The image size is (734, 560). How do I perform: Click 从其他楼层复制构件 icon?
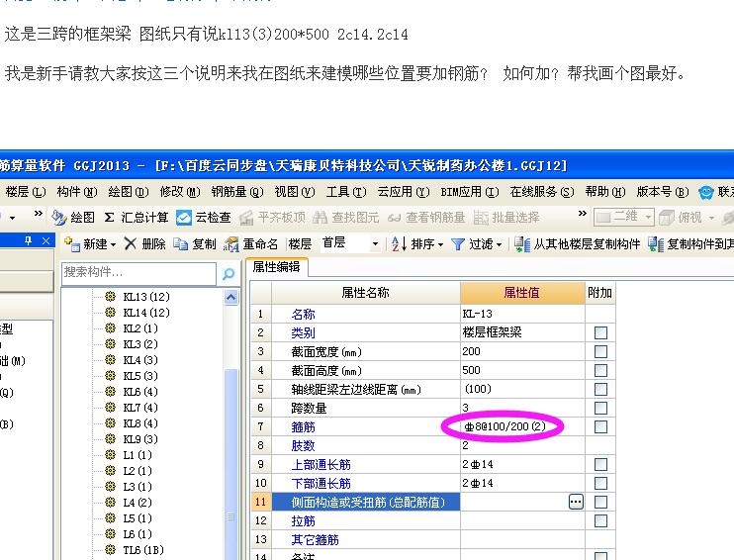pos(522,244)
